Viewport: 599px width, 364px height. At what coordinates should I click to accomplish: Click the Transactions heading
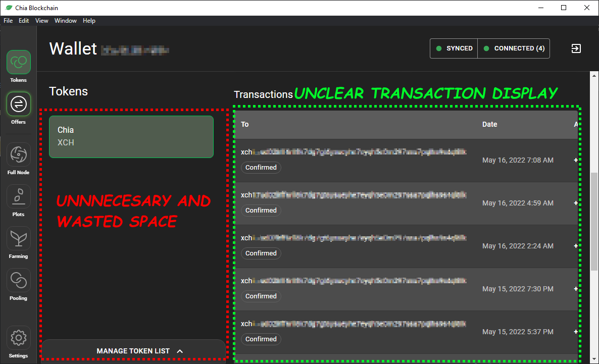pyautogui.click(x=263, y=94)
